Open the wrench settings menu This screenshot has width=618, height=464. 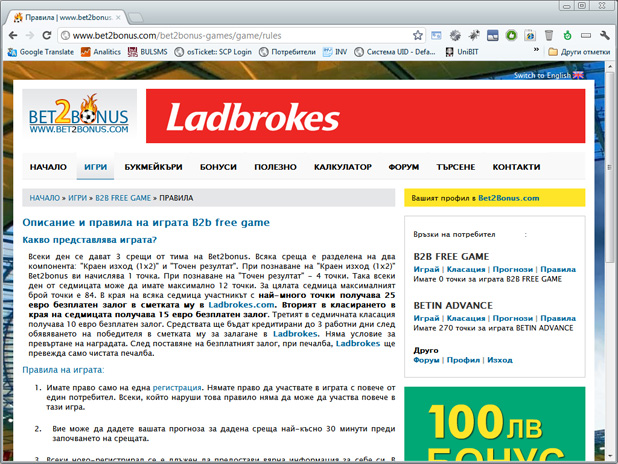point(605,35)
